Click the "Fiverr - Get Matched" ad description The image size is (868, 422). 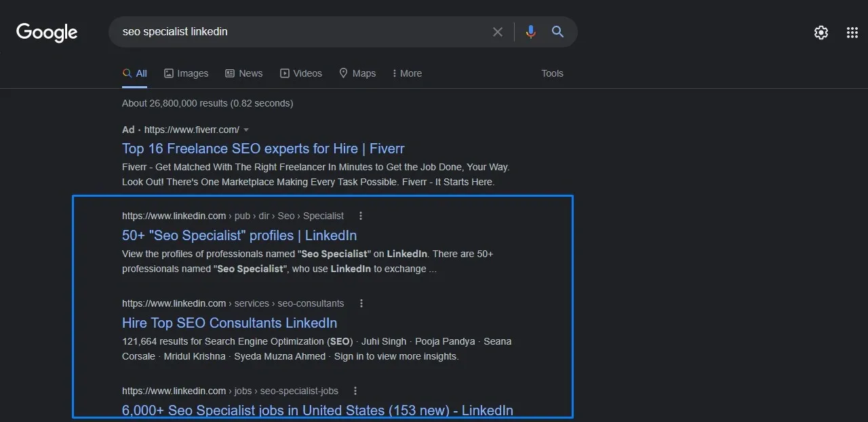click(315, 174)
